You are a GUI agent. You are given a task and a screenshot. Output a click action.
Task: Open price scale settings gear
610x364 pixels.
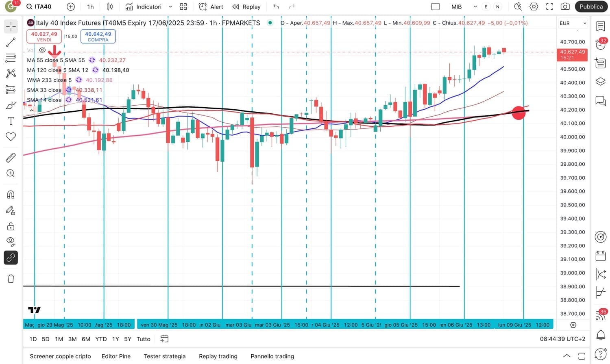[573, 325]
